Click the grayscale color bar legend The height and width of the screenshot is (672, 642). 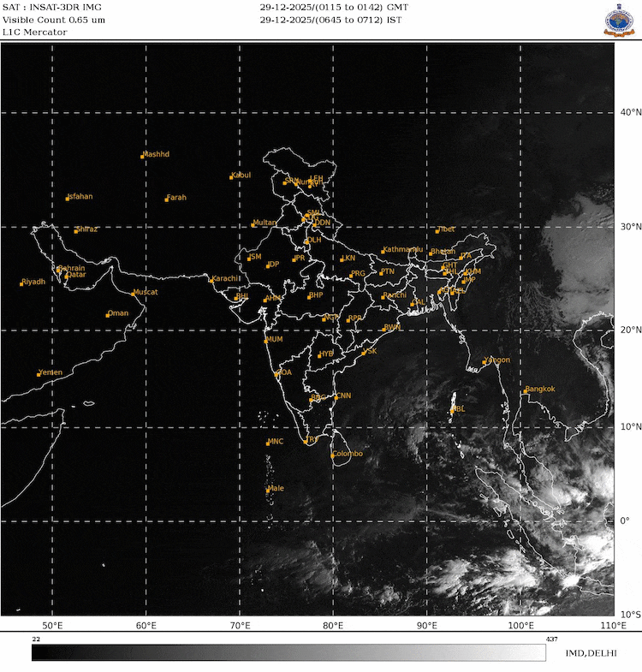point(288,653)
